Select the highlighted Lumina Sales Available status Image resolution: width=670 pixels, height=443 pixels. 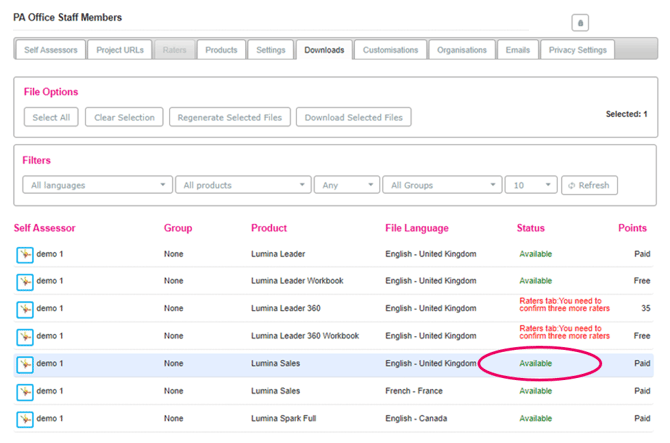click(x=536, y=364)
